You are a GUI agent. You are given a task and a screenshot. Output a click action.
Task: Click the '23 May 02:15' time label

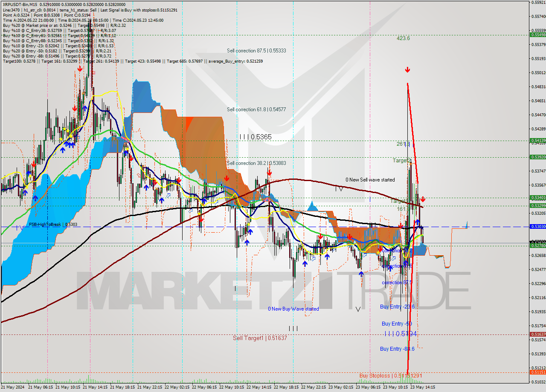(x=341, y=387)
